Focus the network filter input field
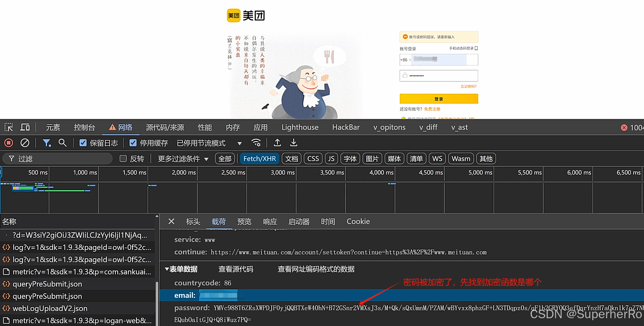The width and height of the screenshot is (644, 326). click(x=58, y=159)
